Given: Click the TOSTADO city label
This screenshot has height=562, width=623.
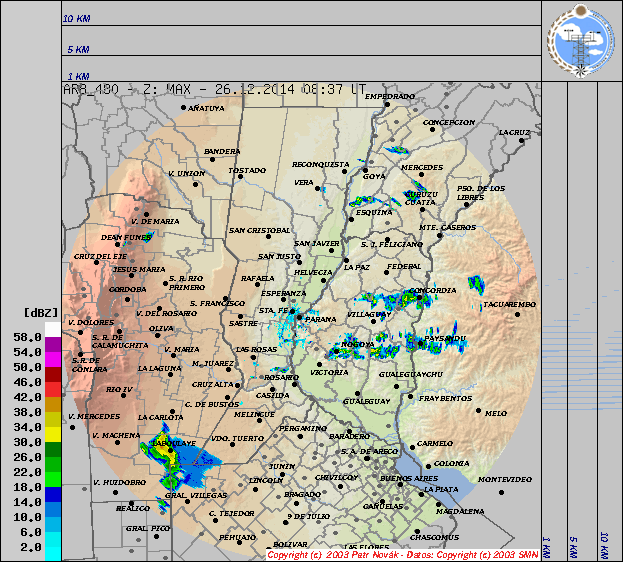Looking at the screenshot, I should [247, 171].
